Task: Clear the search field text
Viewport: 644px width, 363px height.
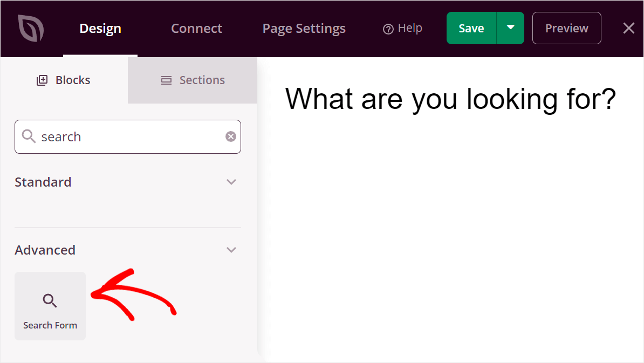Action: click(x=231, y=137)
